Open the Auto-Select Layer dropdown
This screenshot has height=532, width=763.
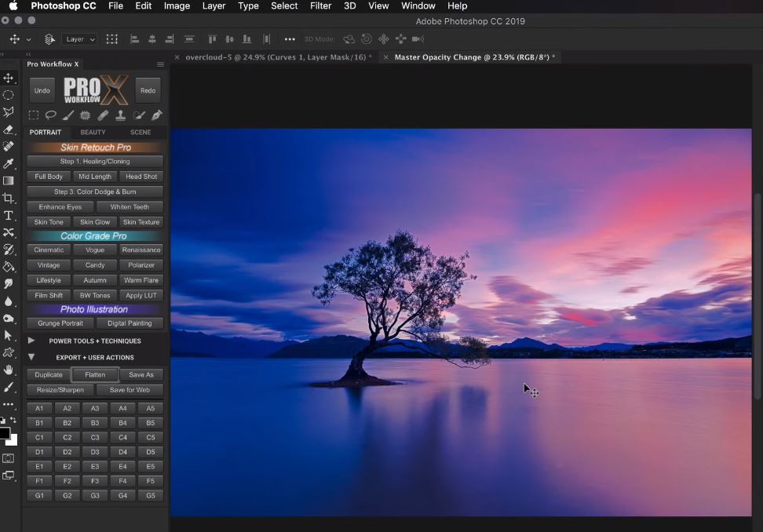[80, 39]
